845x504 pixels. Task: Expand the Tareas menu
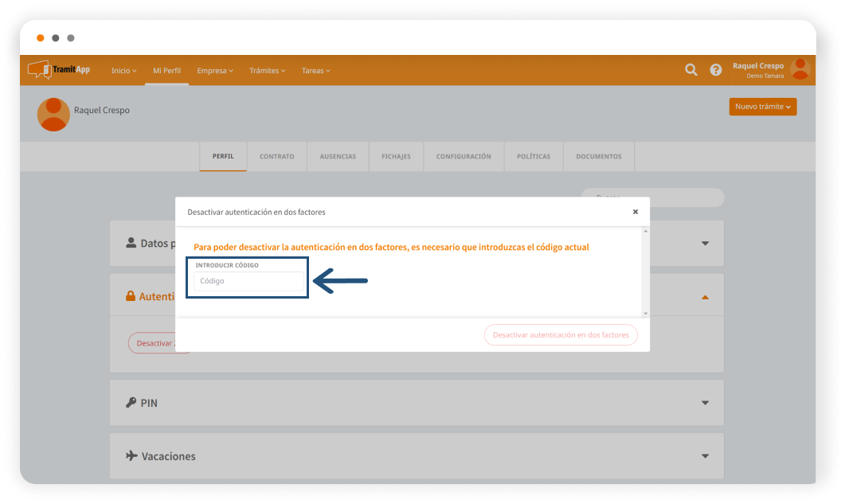point(315,71)
